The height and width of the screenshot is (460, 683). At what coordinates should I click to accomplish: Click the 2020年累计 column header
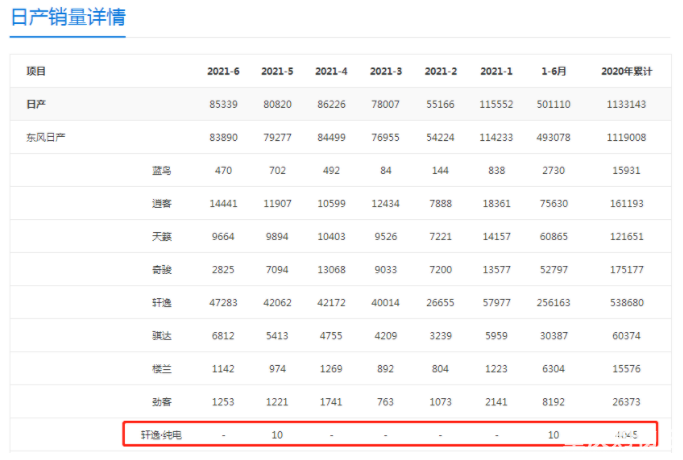coord(626,71)
